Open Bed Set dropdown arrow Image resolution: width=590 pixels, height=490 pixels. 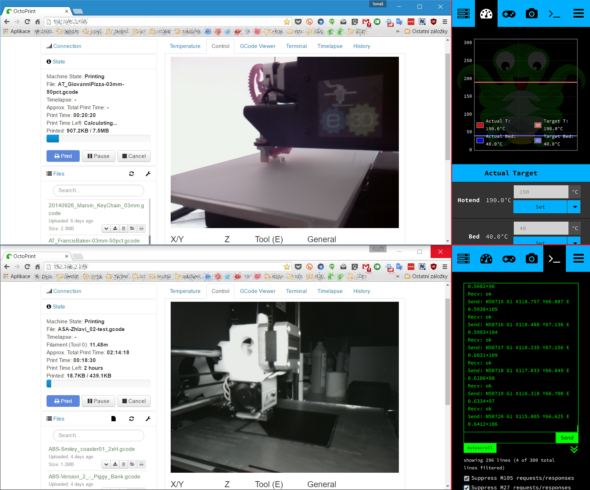click(574, 241)
